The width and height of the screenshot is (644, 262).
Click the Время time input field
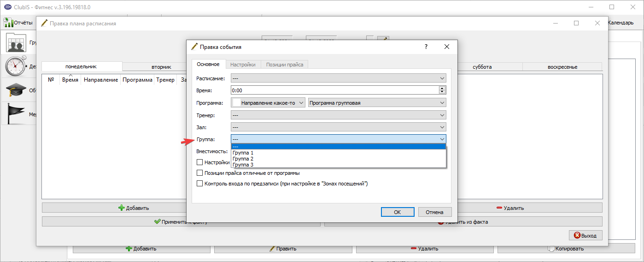click(335, 90)
